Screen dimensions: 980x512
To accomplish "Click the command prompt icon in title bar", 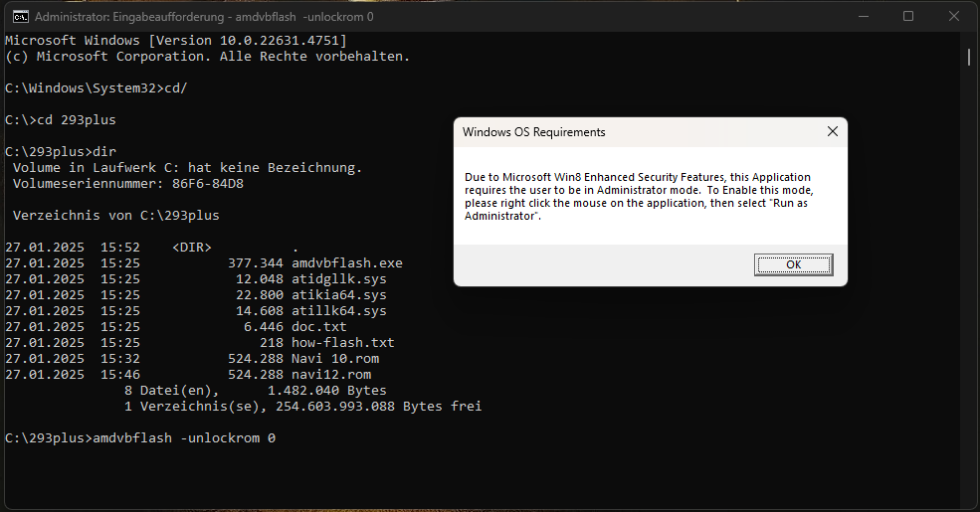I will pyautogui.click(x=21, y=17).
